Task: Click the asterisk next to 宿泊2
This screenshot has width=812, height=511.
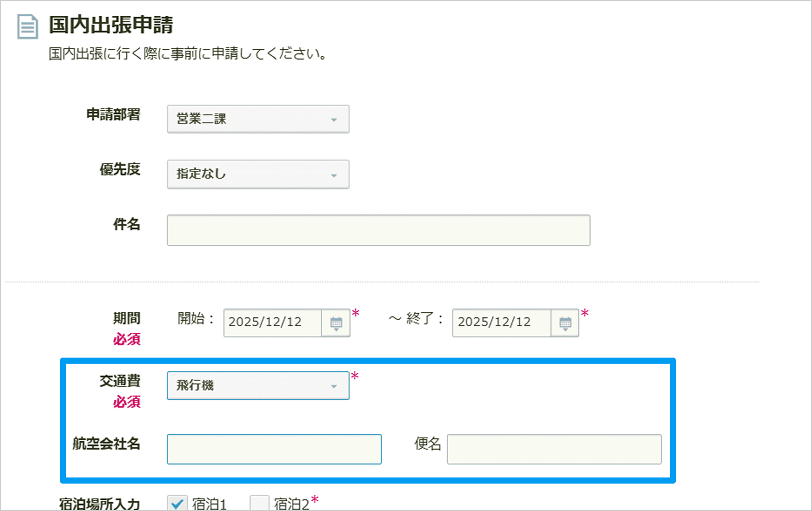Action: coord(315,499)
